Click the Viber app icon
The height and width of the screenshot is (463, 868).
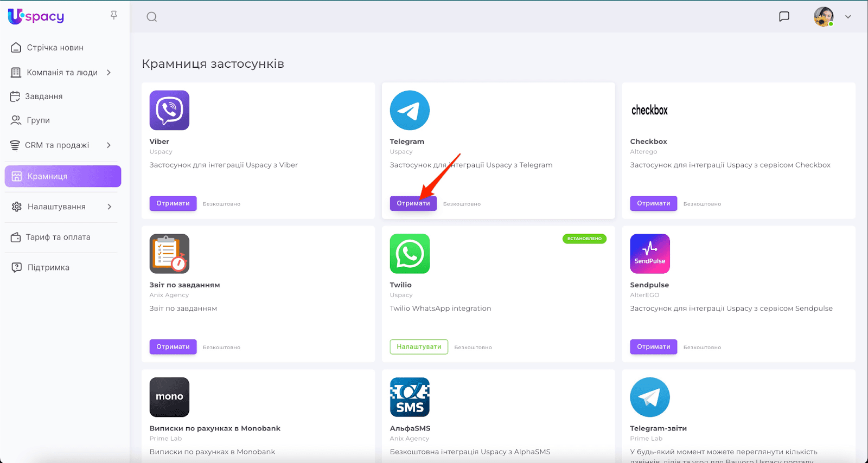pyautogui.click(x=169, y=110)
